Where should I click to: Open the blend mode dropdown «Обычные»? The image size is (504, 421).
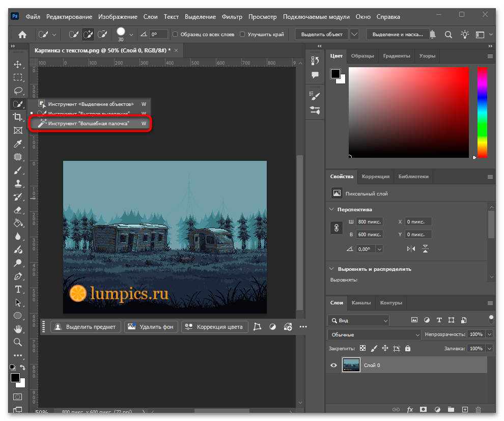click(x=375, y=334)
